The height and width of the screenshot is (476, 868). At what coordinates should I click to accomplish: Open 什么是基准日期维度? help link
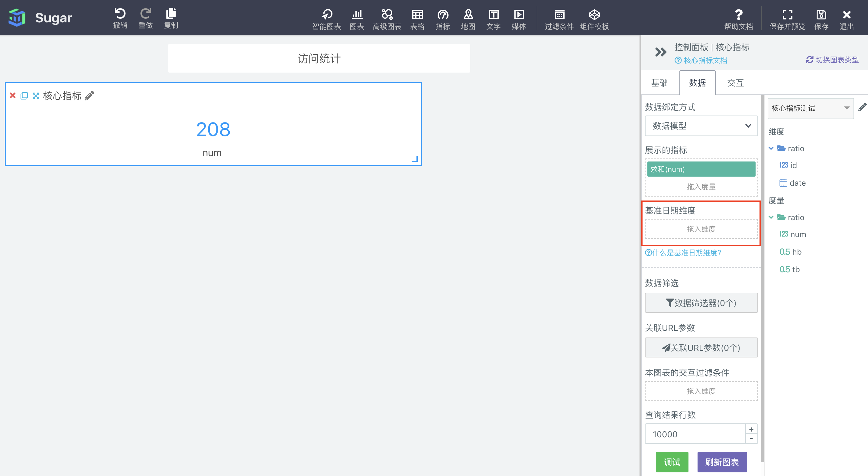pyautogui.click(x=683, y=253)
